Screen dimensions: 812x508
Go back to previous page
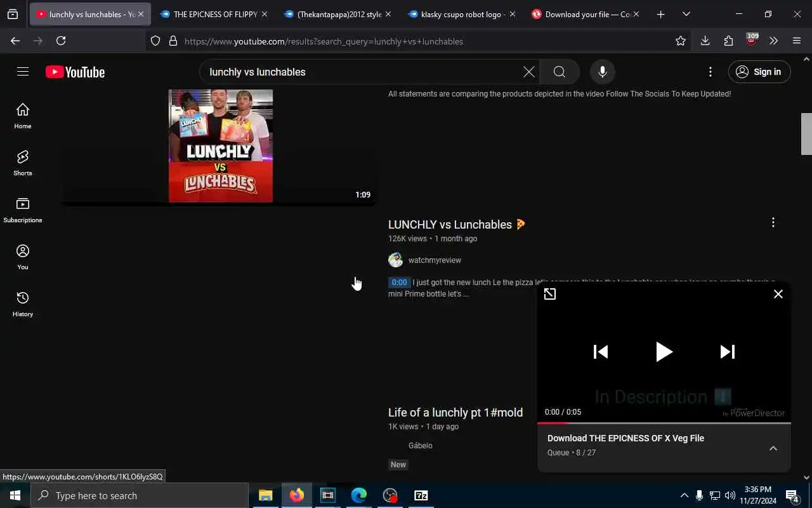(15, 41)
